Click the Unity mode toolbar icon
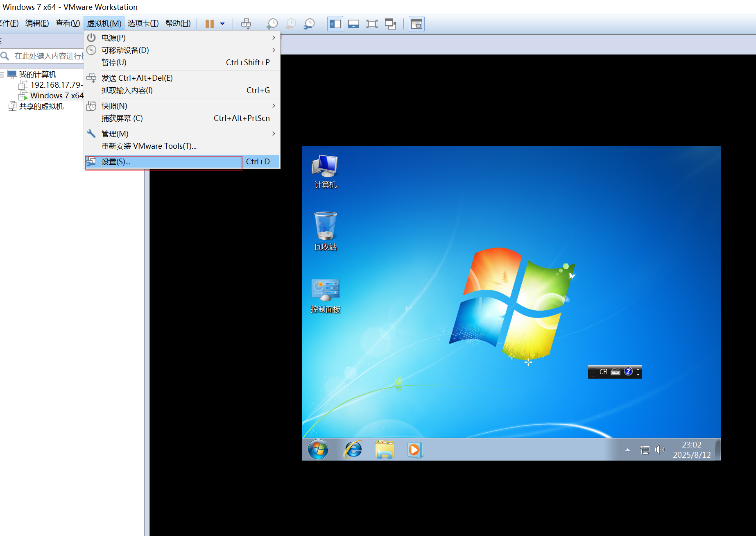 coord(390,24)
